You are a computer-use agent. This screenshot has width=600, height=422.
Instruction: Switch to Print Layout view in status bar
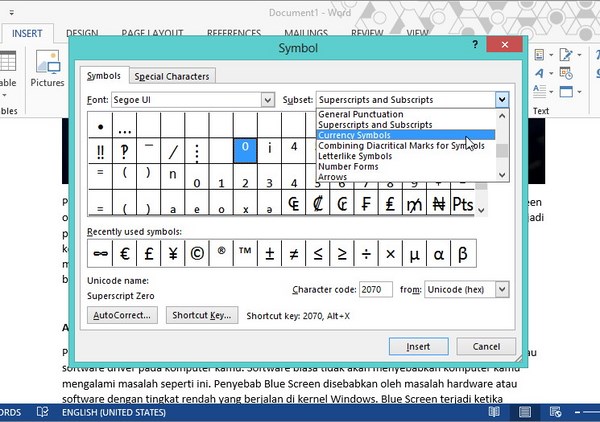(525, 412)
